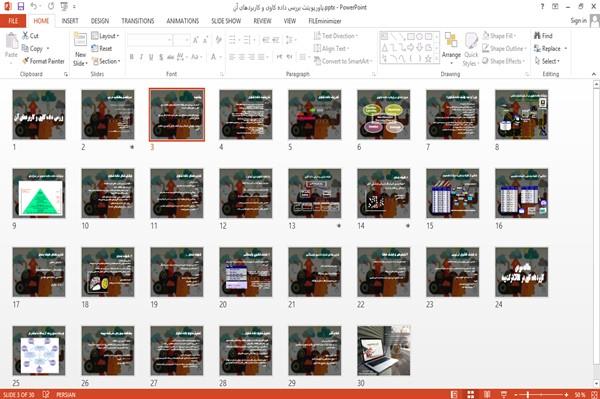The width and height of the screenshot is (600, 399).
Task: Fit slide to current window
Action: point(594,394)
